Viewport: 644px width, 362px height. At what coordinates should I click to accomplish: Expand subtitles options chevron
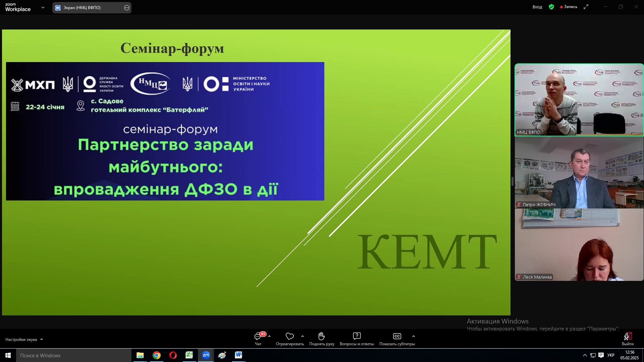(x=413, y=336)
